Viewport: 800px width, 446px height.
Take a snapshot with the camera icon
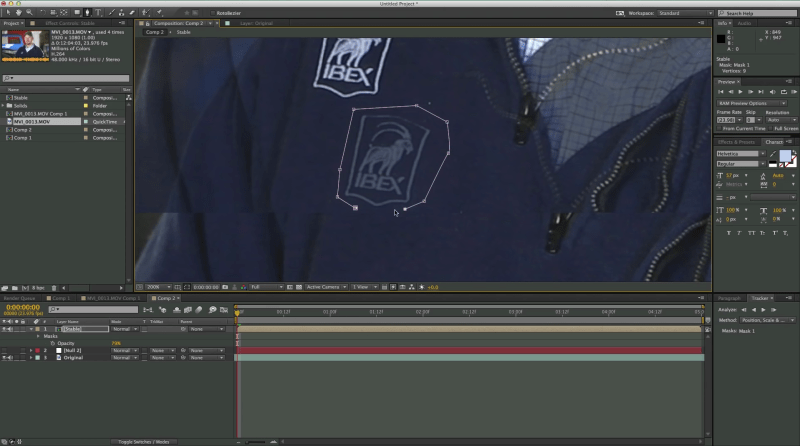[225, 287]
